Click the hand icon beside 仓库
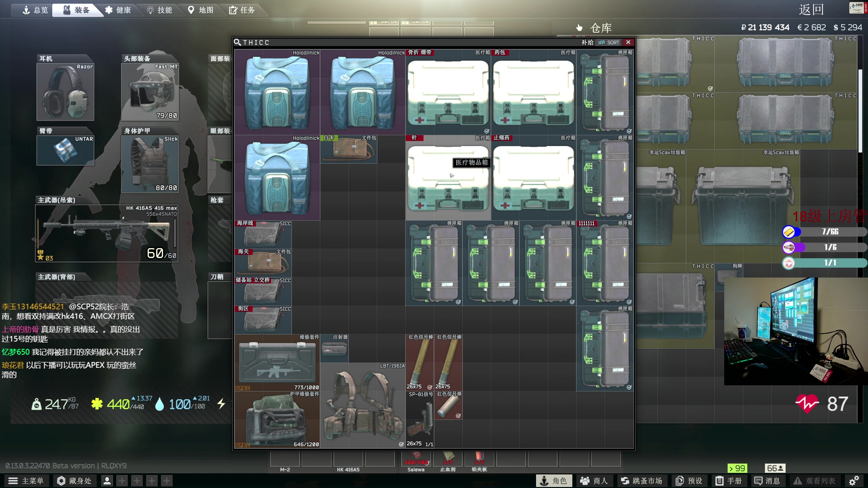This screenshot has height=488, width=868. click(579, 28)
